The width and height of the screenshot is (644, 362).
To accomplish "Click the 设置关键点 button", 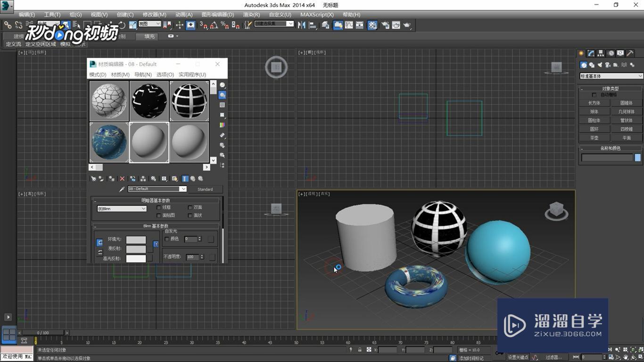I will click(x=518, y=357).
